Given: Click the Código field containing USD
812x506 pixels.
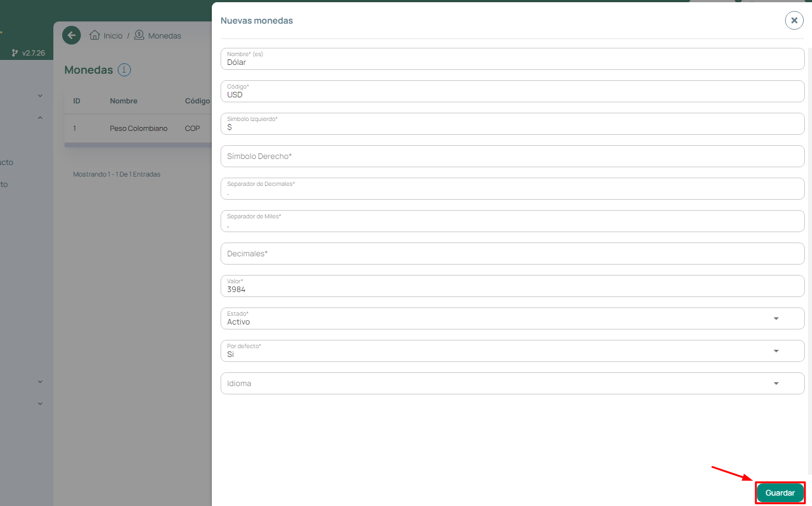Looking at the screenshot, I should (x=513, y=91).
